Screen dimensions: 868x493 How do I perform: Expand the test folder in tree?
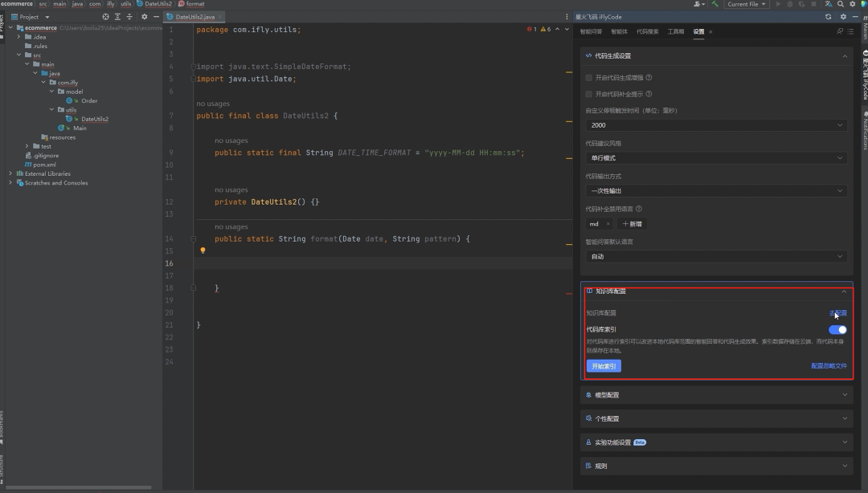[x=27, y=146]
